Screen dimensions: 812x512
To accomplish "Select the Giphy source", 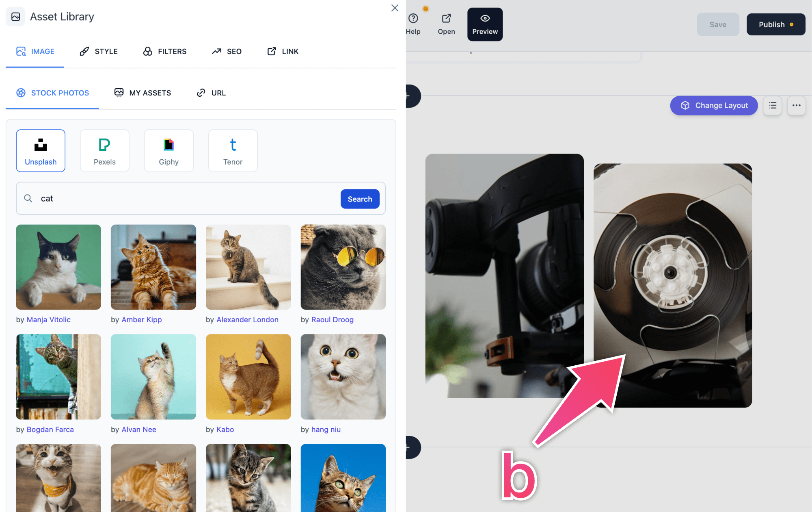I will coord(169,151).
